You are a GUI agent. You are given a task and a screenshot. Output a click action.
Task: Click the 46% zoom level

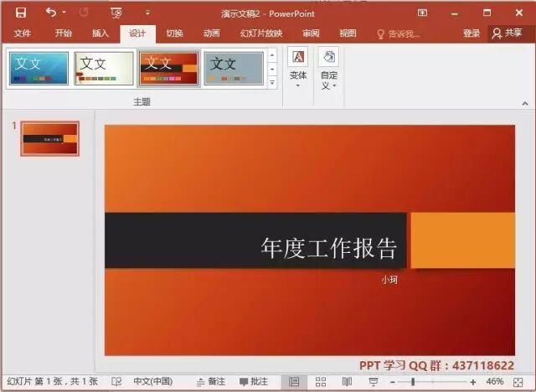[x=495, y=381]
